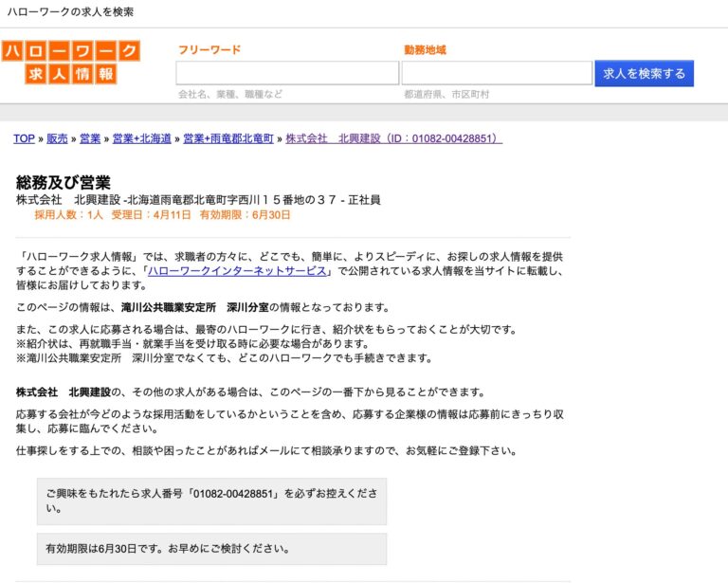Click the orange 勤務地域 label

point(425,50)
